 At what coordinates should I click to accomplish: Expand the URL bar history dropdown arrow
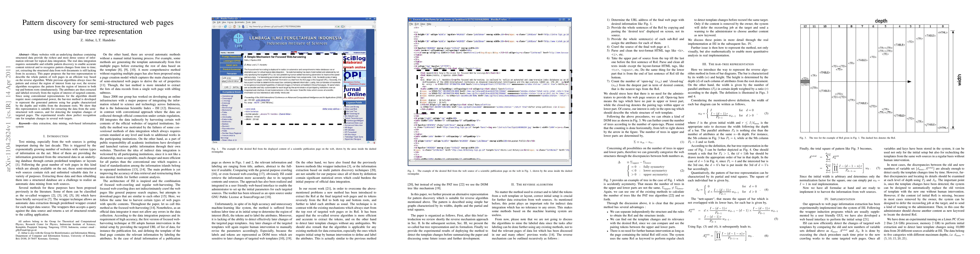(x=336, y=27)
